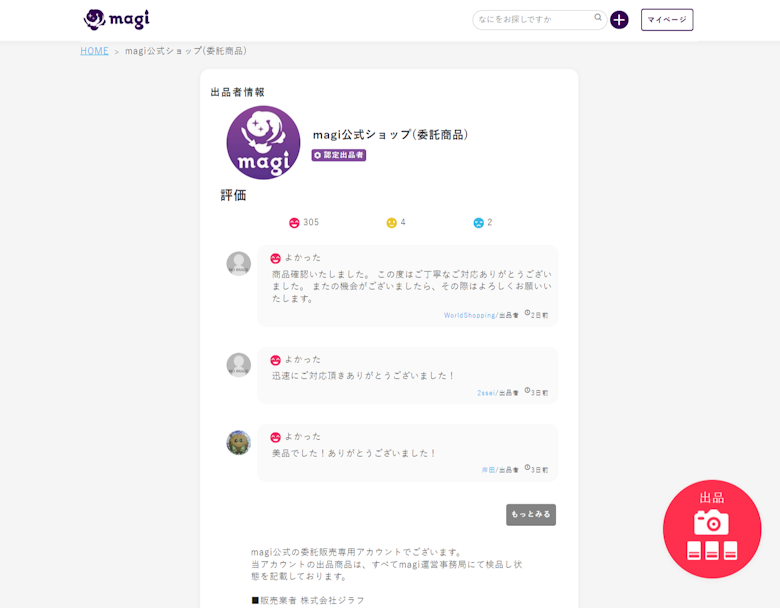Click the round plus button in header
Image resolution: width=780 pixels, height=608 pixels.
[619, 20]
